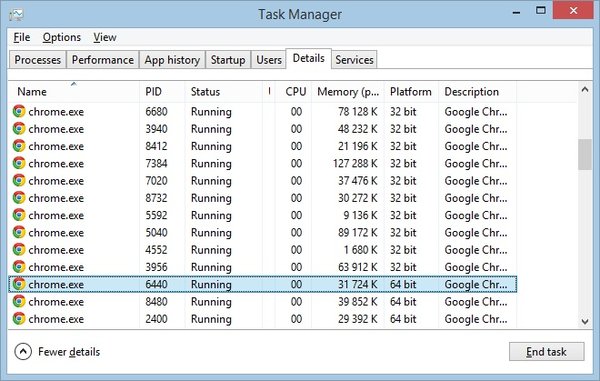The width and height of the screenshot is (600, 381).
Task: Click Chrome icon in PID 5040 row
Action: [x=19, y=232]
